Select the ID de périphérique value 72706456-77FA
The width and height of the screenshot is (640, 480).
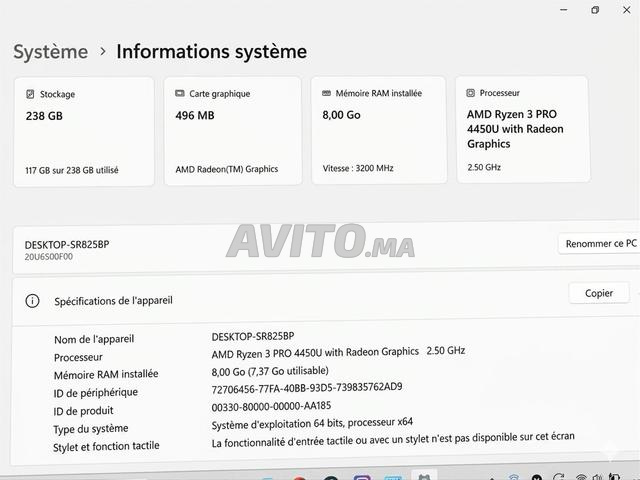click(x=307, y=388)
